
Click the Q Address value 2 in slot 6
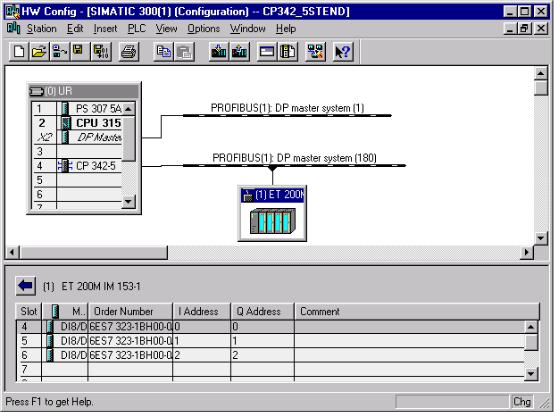point(236,355)
